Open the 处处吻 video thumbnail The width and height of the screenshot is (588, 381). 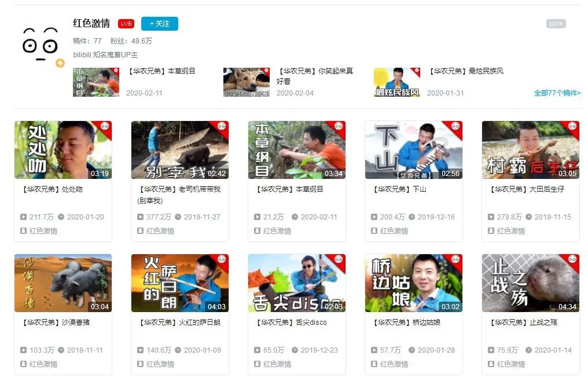(63, 150)
